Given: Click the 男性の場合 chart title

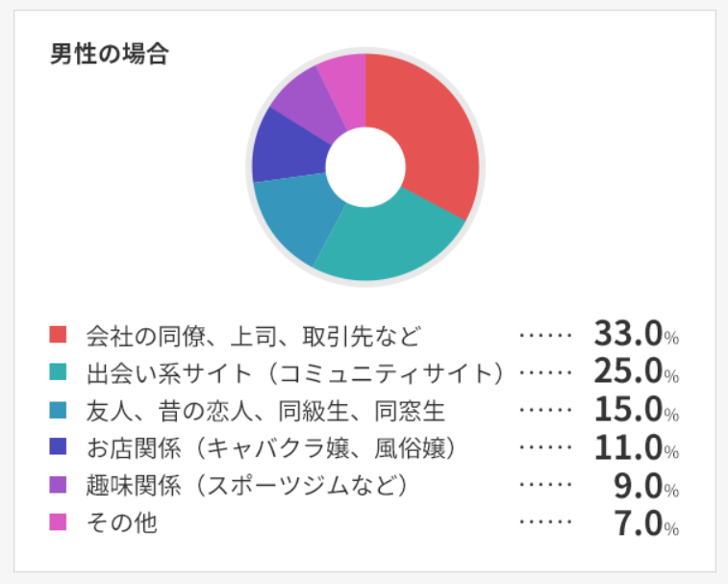Looking at the screenshot, I should (x=109, y=54).
